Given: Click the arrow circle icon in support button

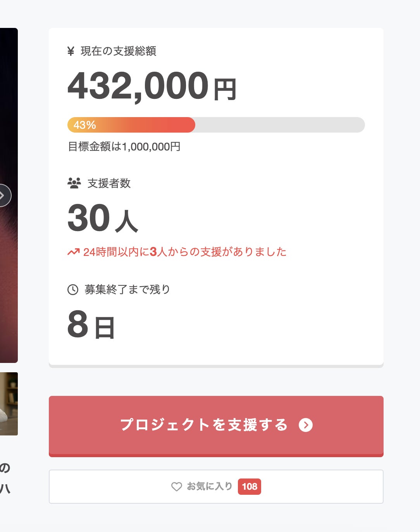Looking at the screenshot, I should pyautogui.click(x=306, y=425).
